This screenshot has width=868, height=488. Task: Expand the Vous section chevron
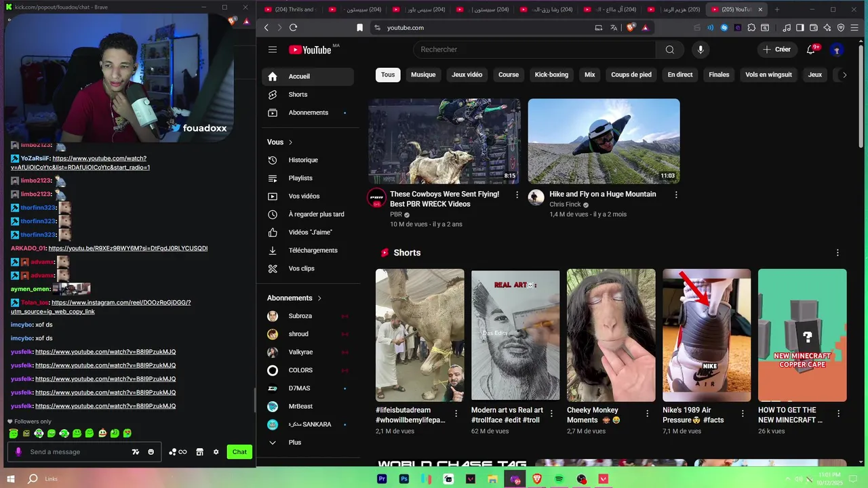click(x=291, y=142)
